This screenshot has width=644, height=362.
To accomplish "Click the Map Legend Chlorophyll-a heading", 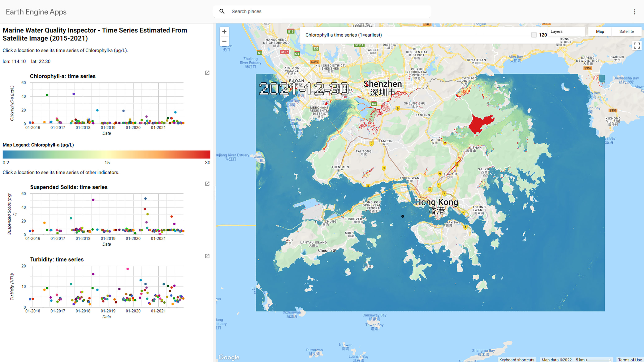I will pyautogui.click(x=38, y=145).
